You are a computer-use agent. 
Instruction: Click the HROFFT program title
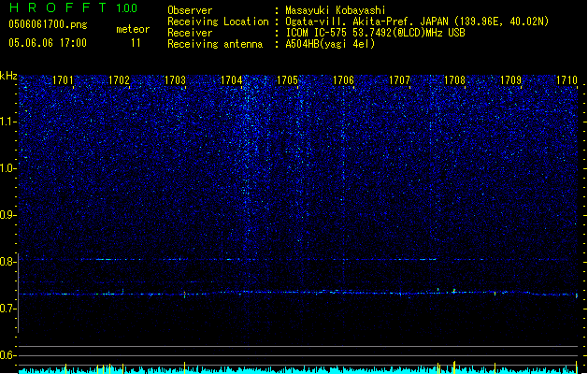[x=59, y=7]
